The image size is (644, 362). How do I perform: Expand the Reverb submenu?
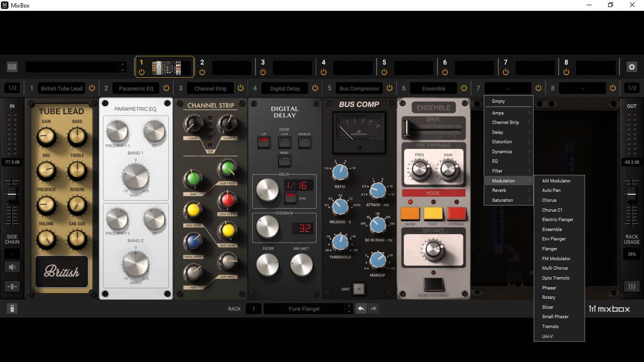click(509, 190)
